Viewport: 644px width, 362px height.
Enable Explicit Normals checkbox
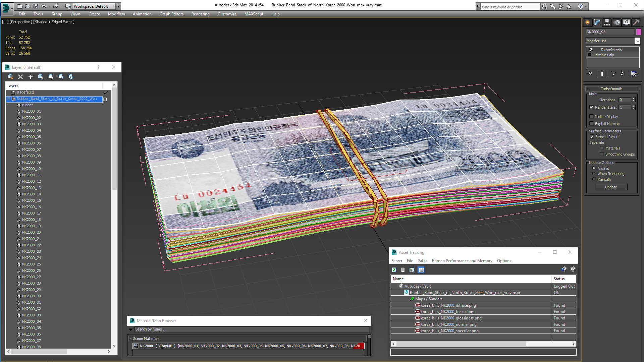coord(592,124)
